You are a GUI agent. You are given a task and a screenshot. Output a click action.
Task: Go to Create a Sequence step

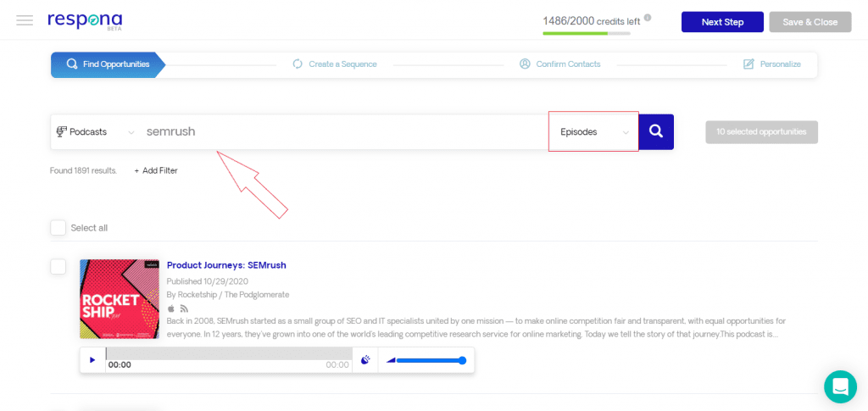coord(335,64)
